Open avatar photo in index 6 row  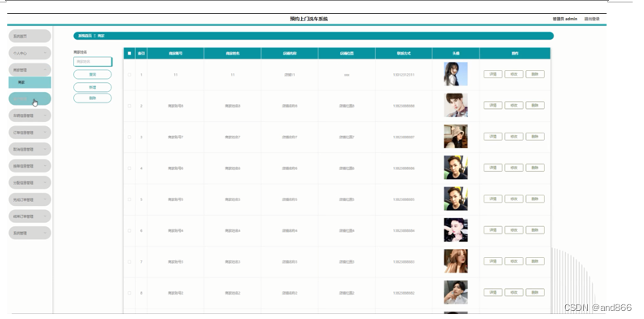pos(455,230)
